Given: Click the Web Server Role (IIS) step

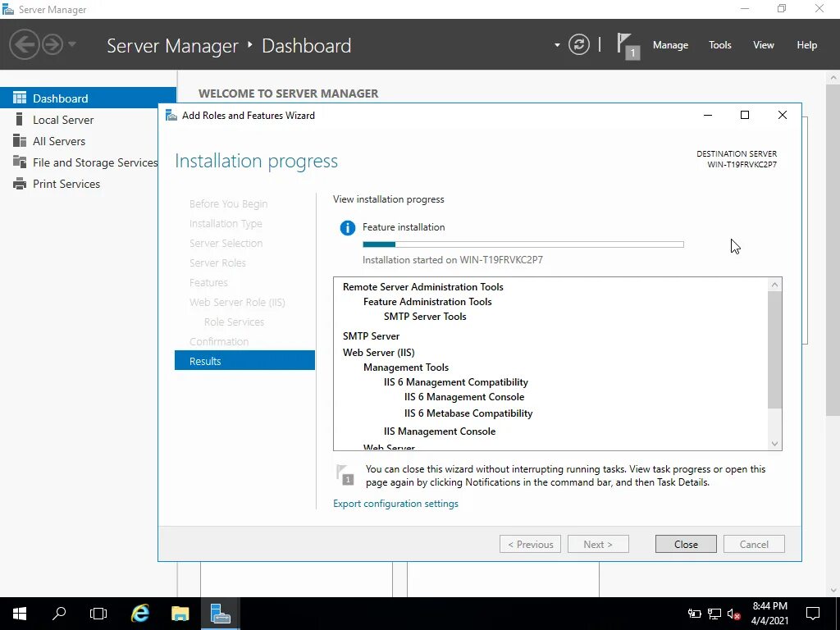Looking at the screenshot, I should click(x=237, y=302).
